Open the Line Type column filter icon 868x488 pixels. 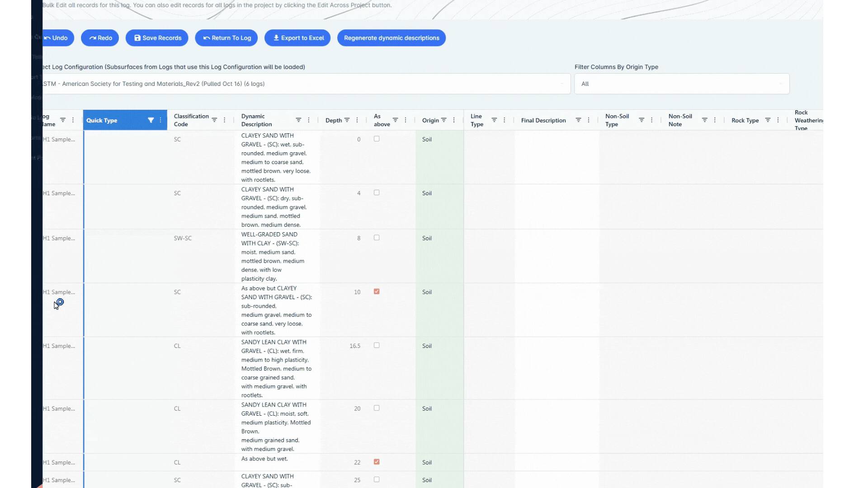pos(494,120)
